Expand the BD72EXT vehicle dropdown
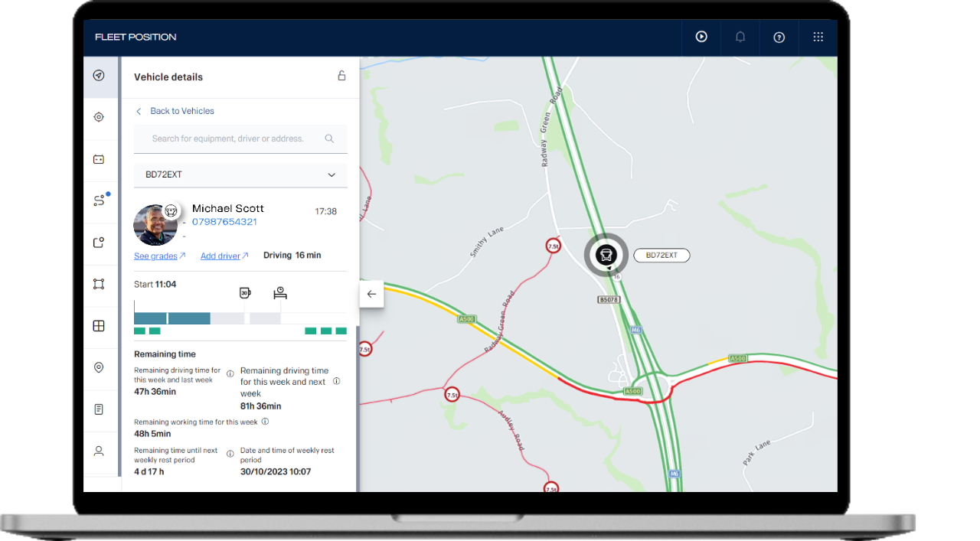Viewport: 980px width, 541px height. tap(332, 174)
